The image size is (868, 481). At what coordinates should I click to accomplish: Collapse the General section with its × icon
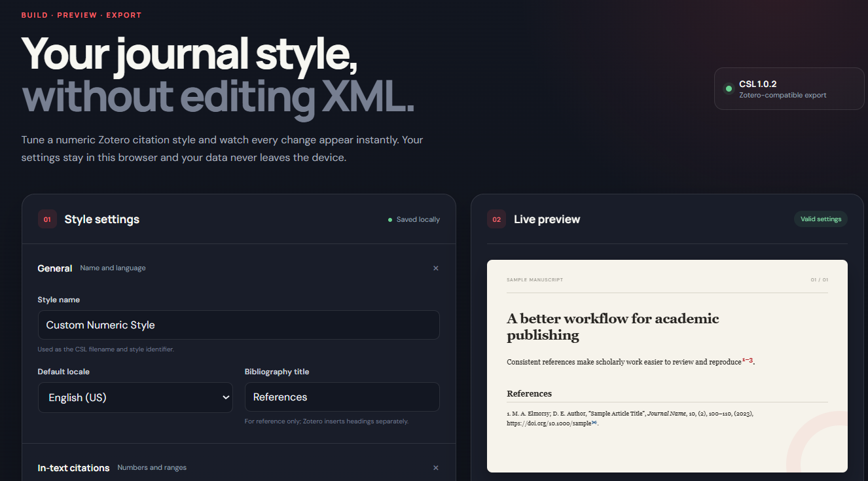(436, 268)
